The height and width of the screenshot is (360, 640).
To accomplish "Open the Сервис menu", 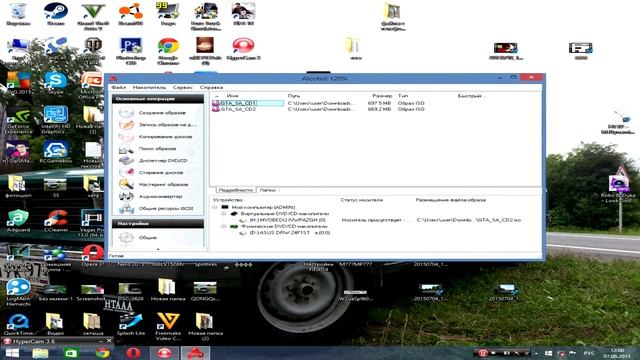I will click(182, 87).
